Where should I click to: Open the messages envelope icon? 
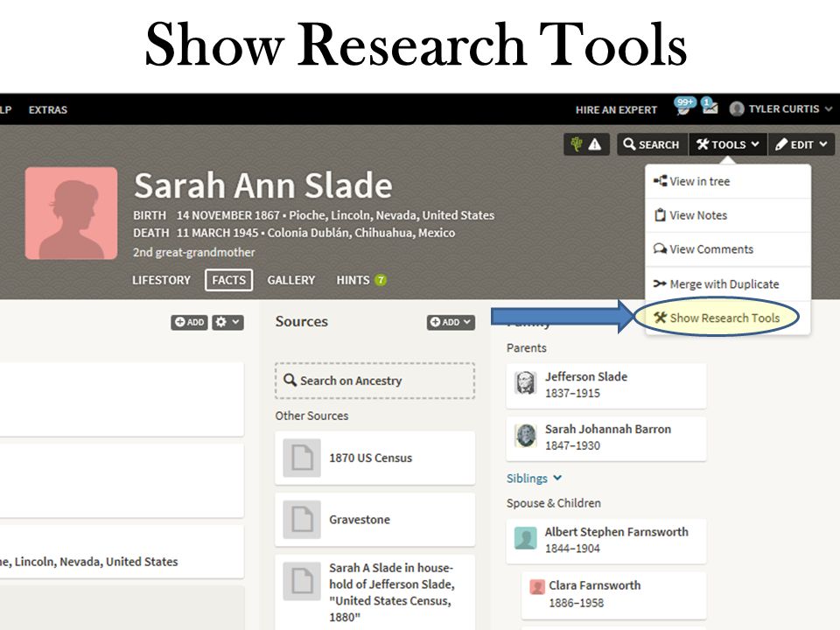(x=710, y=106)
